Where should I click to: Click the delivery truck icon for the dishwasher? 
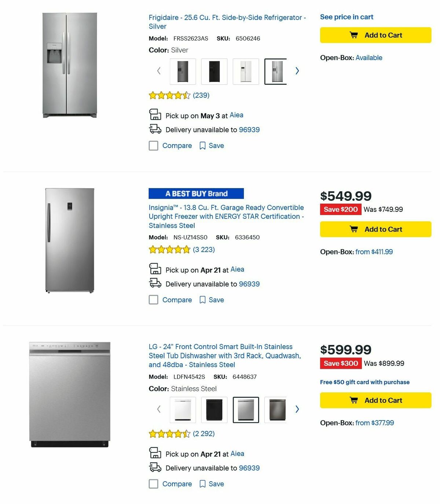(x=155, y=467)
